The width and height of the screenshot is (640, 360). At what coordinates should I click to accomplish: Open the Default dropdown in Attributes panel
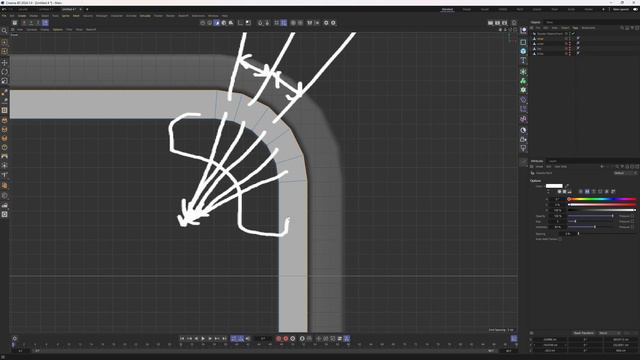tap(625, 173)
